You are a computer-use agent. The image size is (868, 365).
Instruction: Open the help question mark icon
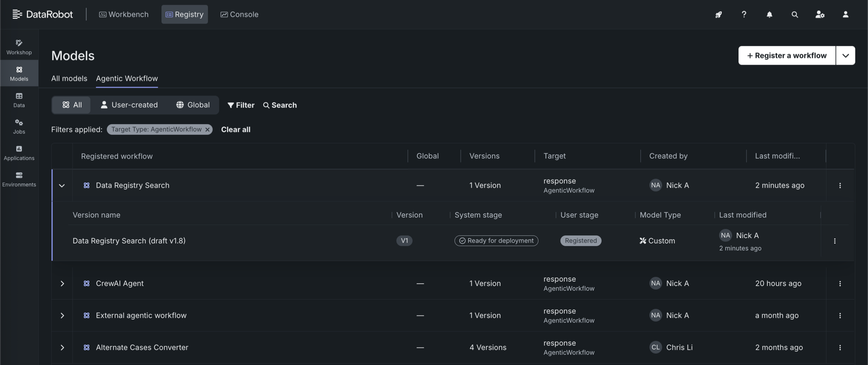744,14
